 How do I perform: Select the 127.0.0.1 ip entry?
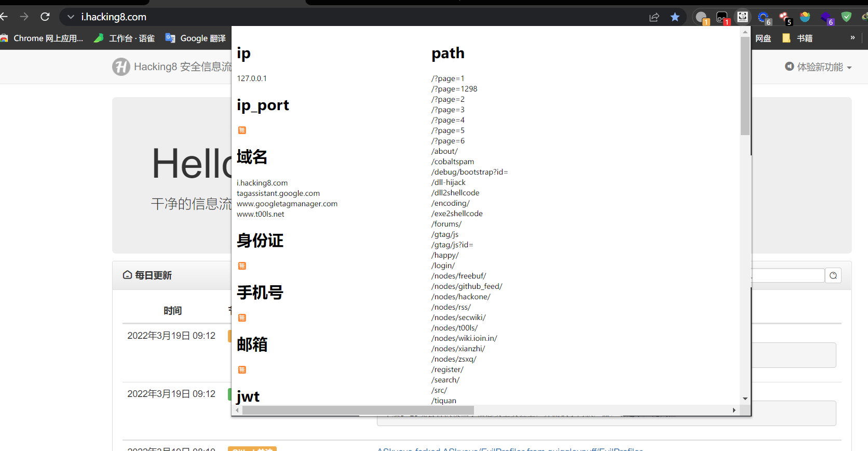pyautogui.click(x=252, y=78)
